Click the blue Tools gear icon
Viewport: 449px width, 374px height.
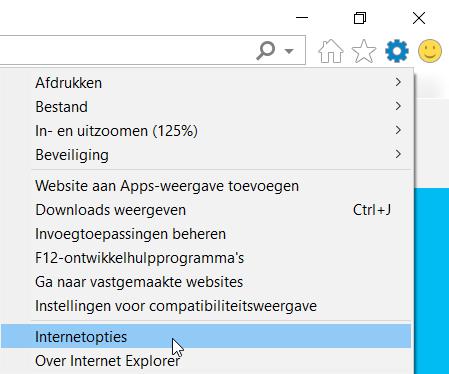[x=397, y=51]
